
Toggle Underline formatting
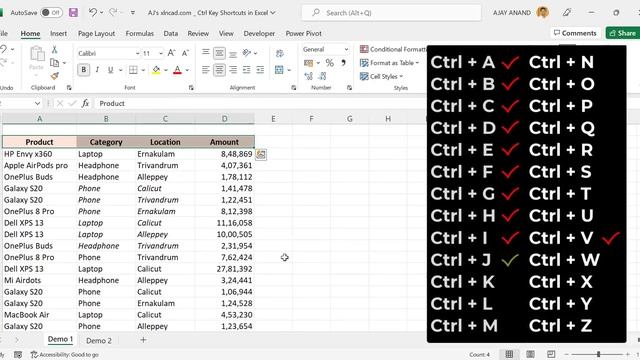(x=110, y=70)
